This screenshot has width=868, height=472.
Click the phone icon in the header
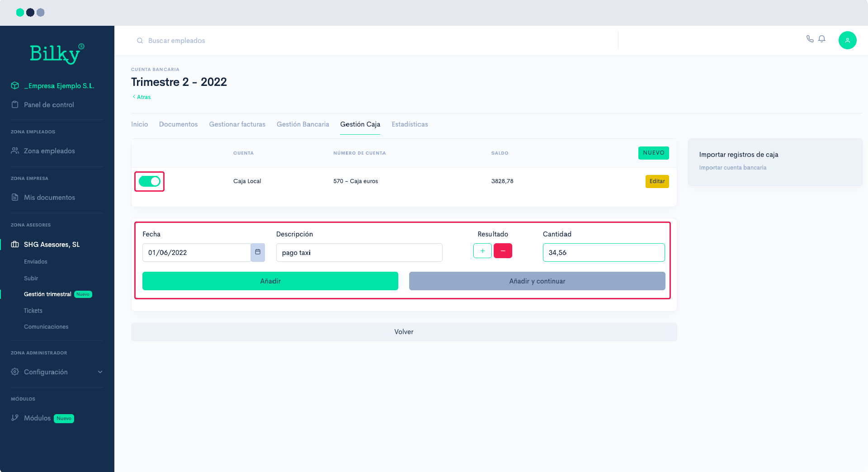click(810, 39)
